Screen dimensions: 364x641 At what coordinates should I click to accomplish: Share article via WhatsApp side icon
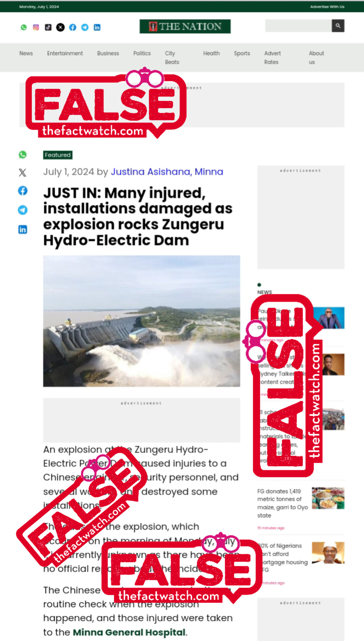(23, 155)
